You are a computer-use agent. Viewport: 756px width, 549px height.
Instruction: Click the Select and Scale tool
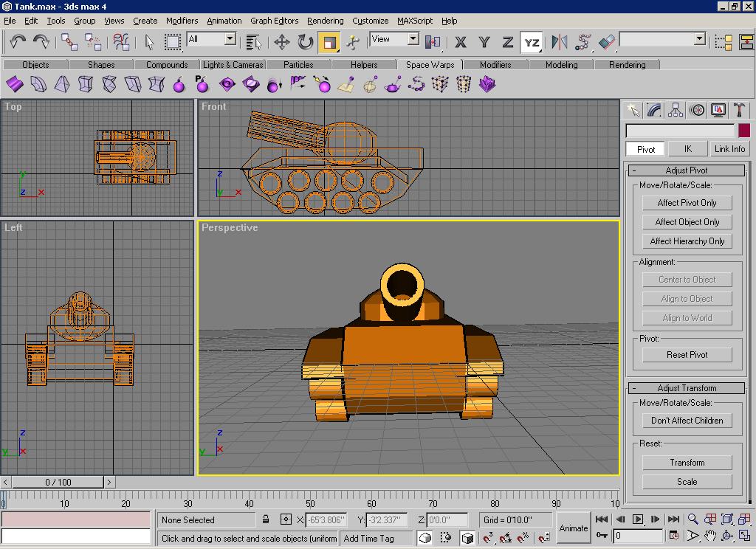tap(329, 42)
